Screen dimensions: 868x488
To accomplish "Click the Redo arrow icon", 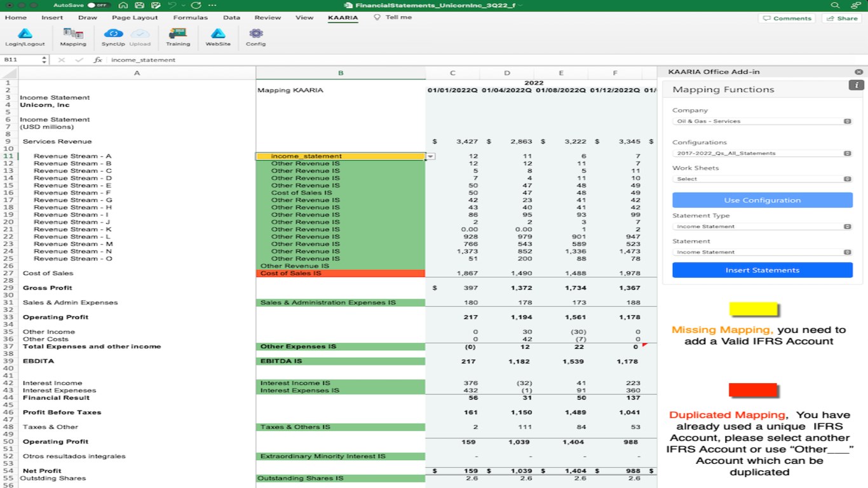I will point(196,5).
